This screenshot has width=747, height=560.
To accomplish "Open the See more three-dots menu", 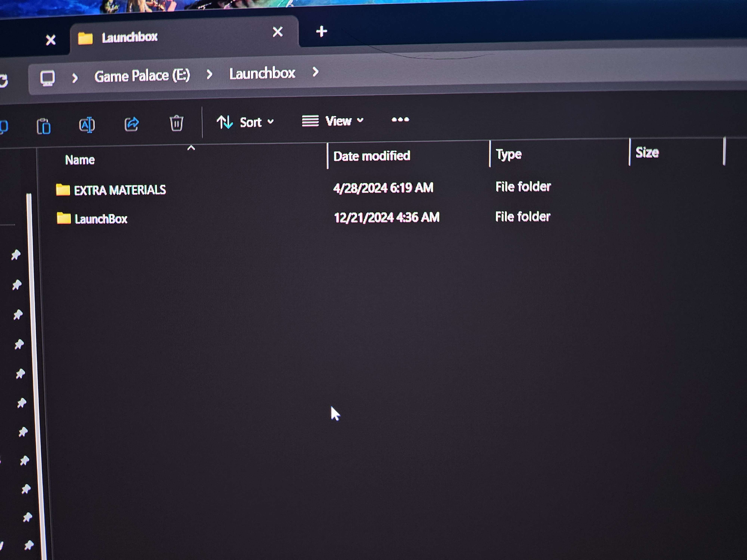I will pyautogui.click(x=400, y=119).
